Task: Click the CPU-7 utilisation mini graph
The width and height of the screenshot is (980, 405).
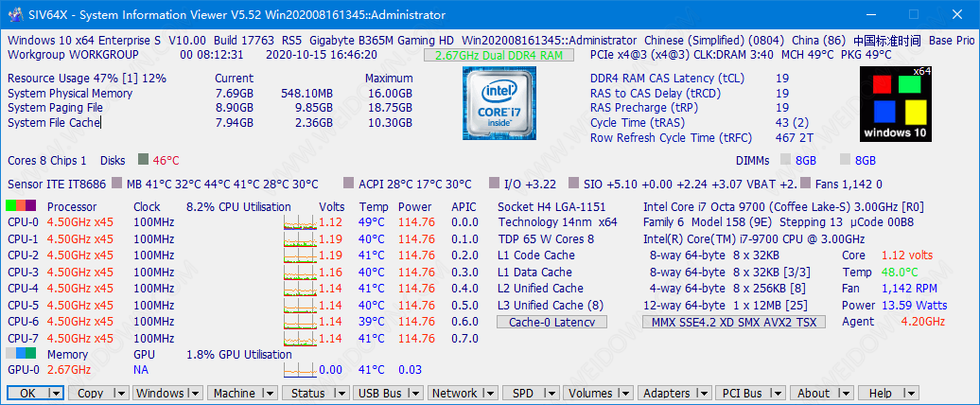Action: 299,338
